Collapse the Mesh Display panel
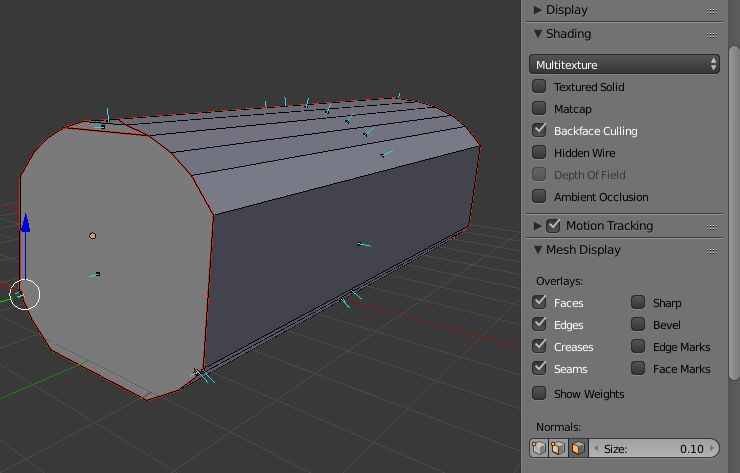 538,250
